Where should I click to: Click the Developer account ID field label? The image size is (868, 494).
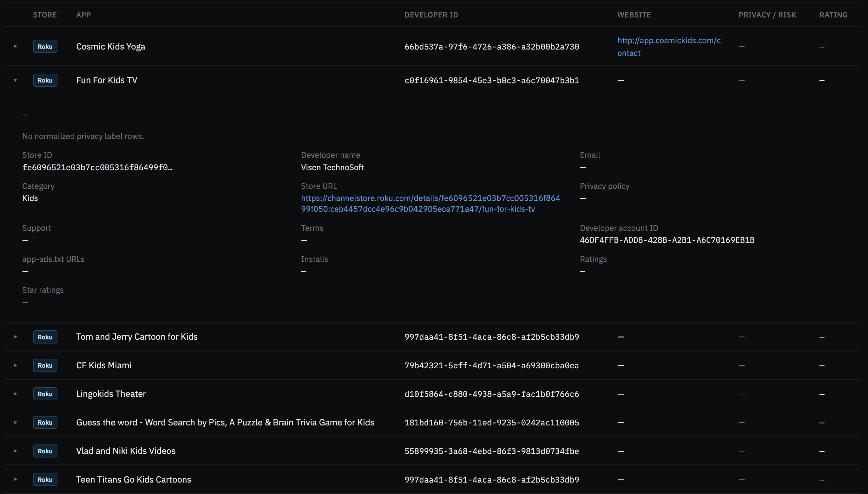pyautogui.click(x=619, y=228)
